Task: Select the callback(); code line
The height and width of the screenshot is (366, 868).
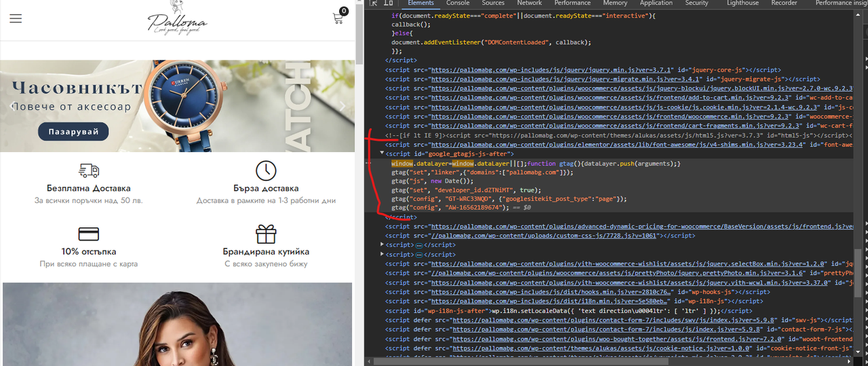Action: click(x=411, y=24)
